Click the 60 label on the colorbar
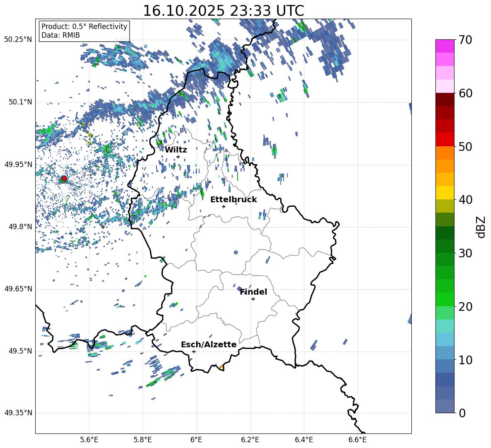 coord(465,93)
